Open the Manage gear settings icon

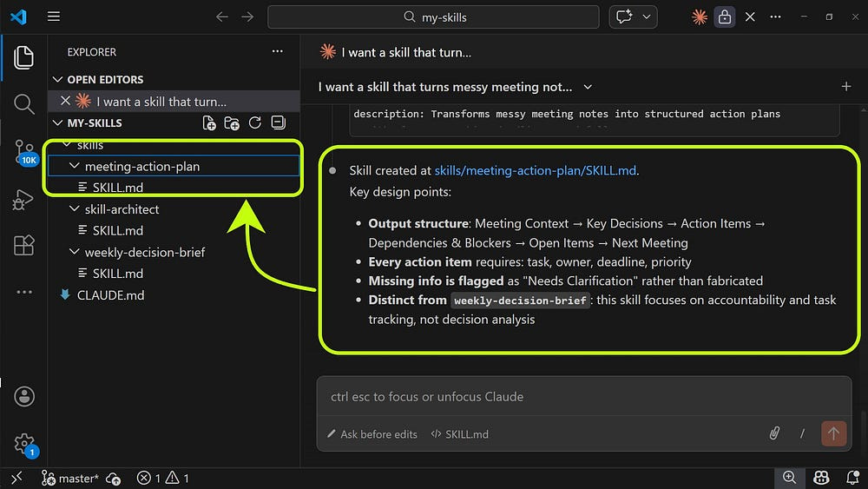click(24, 444)
